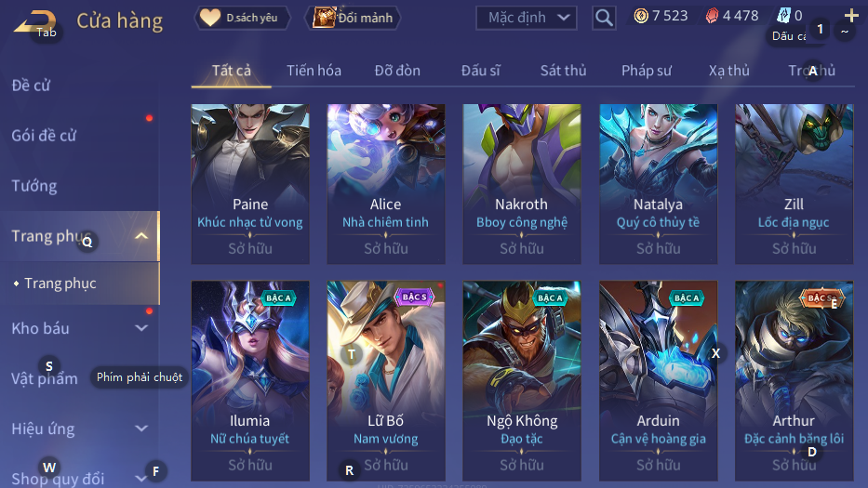
Task: Open the Lữ Bố Nam vương skin card
Action: 386,381
